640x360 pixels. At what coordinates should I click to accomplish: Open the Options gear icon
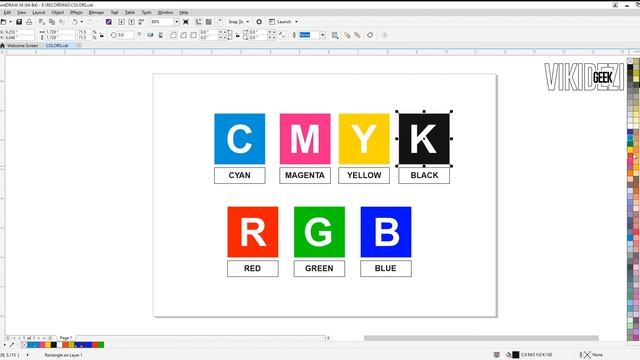[259, 22]
